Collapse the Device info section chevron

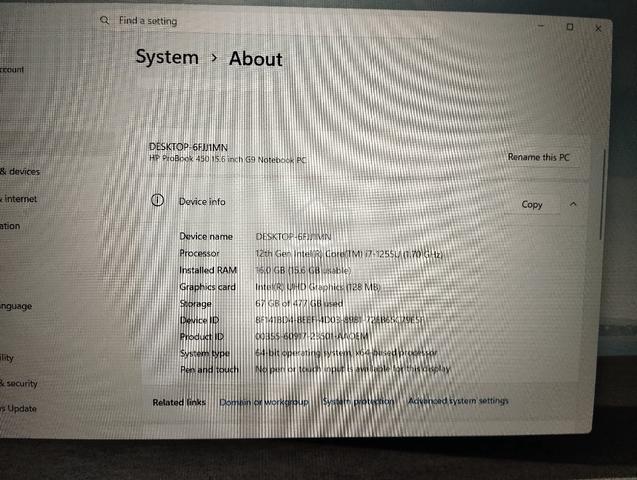tap(573, 204)
